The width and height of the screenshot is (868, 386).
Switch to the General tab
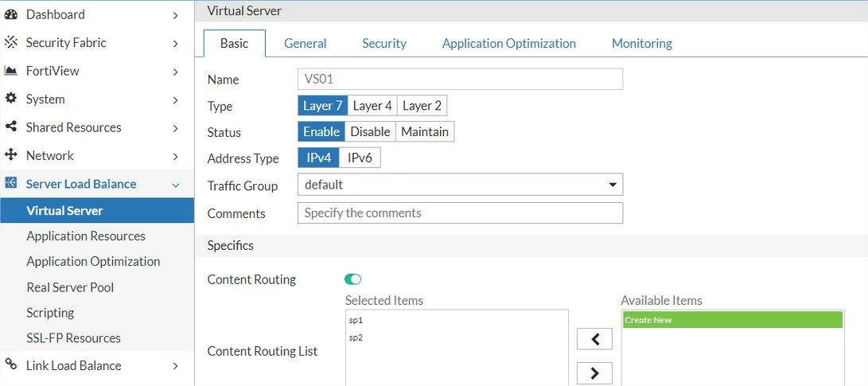pos(305,43)
